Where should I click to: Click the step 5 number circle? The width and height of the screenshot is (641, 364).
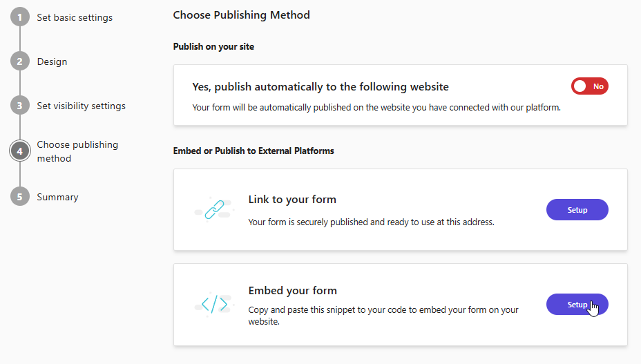[x=20, y=197]
